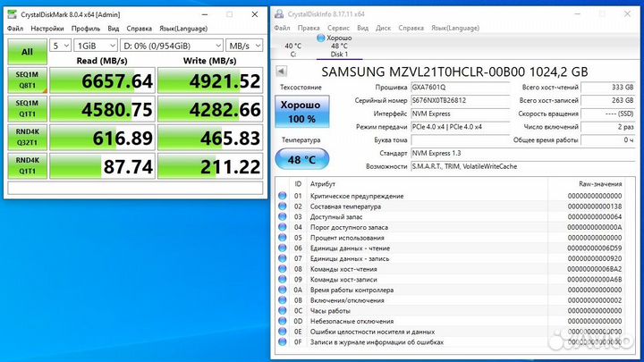
Task: Open Вид menu in CrystalDiskMark
Action: pyautogui.click(x=114, y=29)
